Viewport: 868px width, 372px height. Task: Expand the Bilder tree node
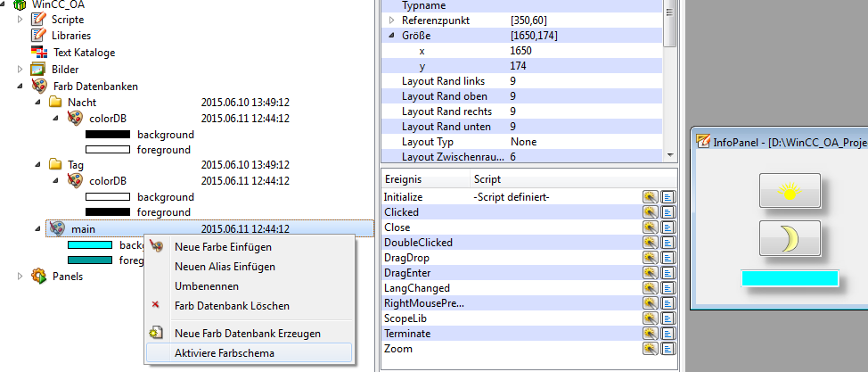(20, 70)
